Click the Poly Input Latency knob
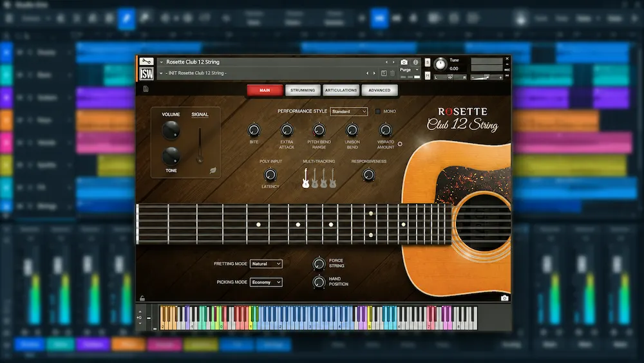The width and height of the screenshot is (644, 363). click(270, 175)
